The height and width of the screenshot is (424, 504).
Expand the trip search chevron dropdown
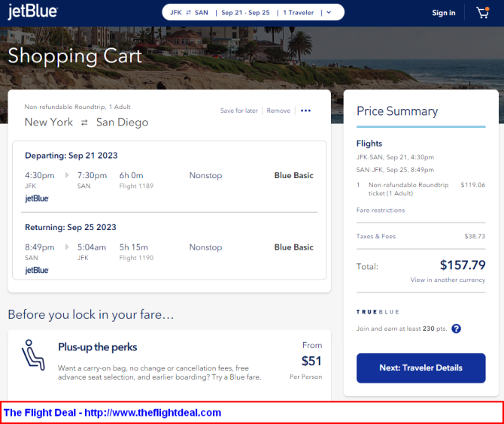click(329, 13)
